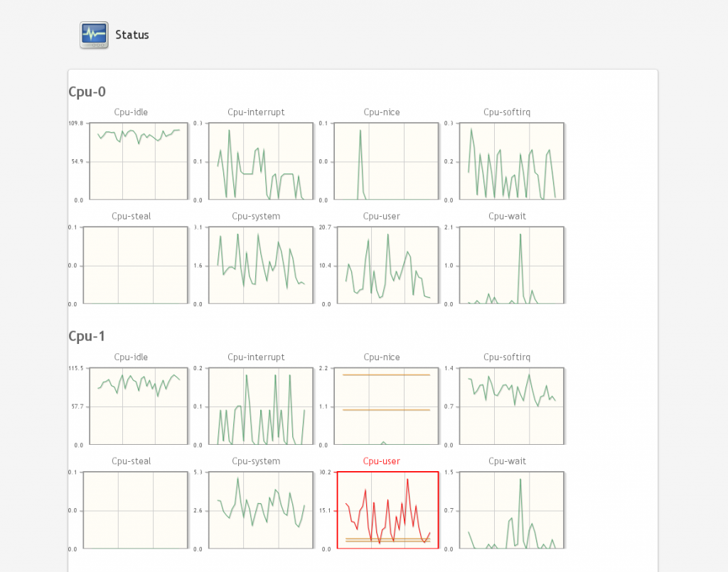Click the Cpu-idle title in Cpu-1
728x572 pixels.
pos(131,357)
